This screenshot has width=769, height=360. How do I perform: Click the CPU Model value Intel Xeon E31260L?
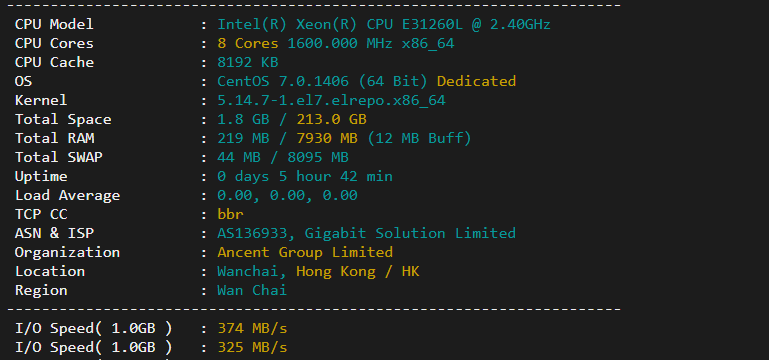click(x=384, y=24)
